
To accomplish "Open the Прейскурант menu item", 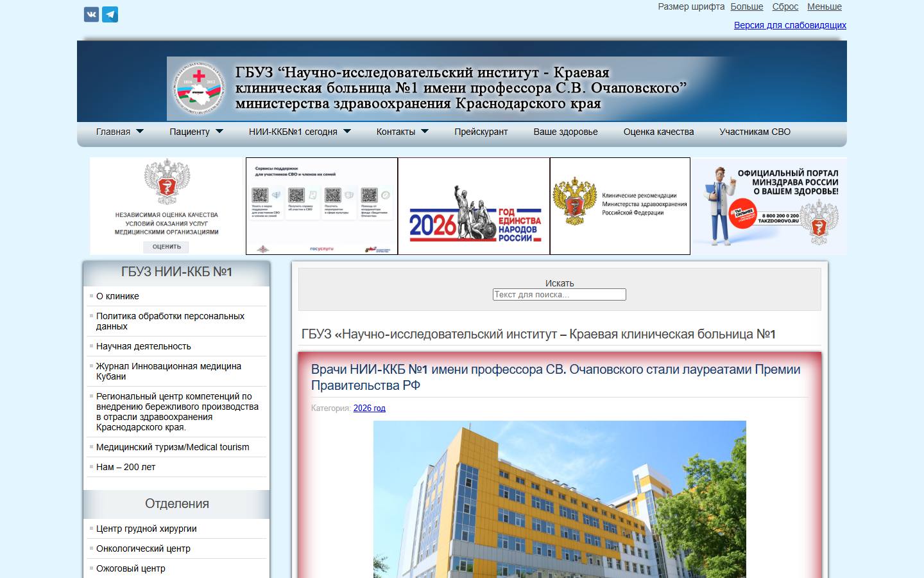I will click(x=481, y=132).
